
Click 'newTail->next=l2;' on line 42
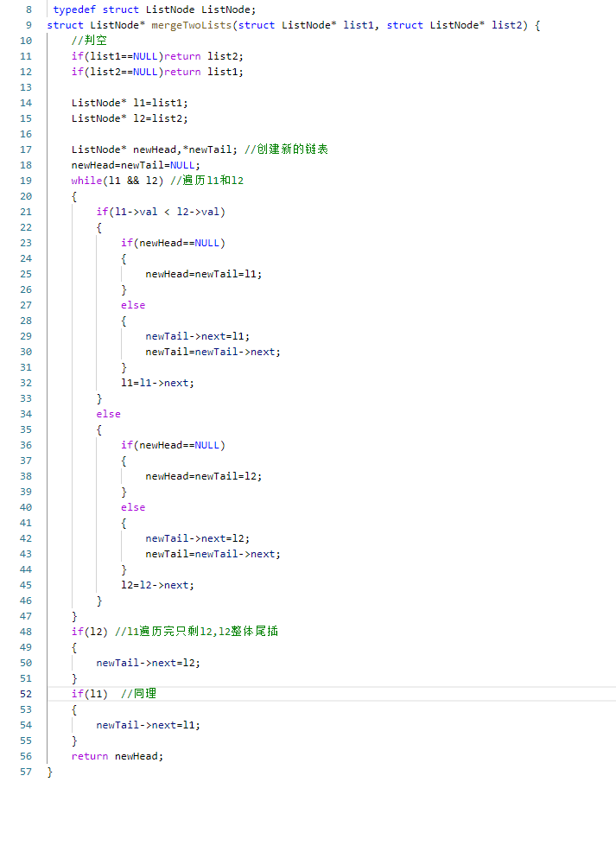[x=197, y=538]
